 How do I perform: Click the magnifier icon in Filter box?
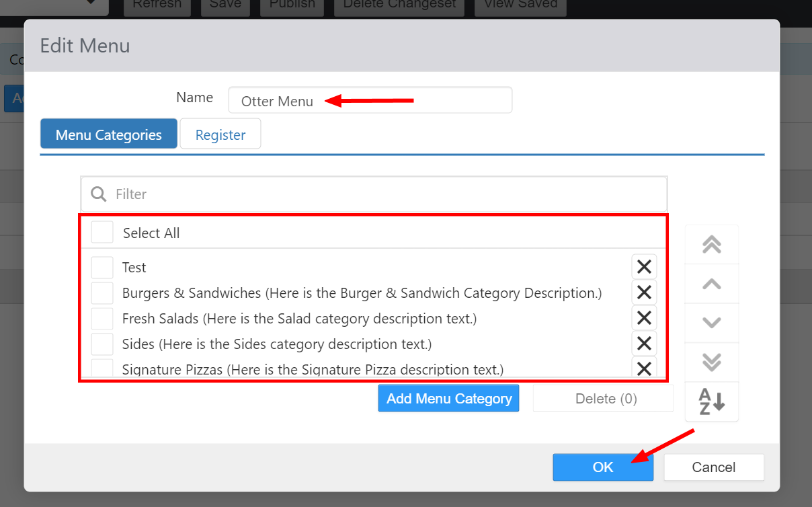coord(99,194)
